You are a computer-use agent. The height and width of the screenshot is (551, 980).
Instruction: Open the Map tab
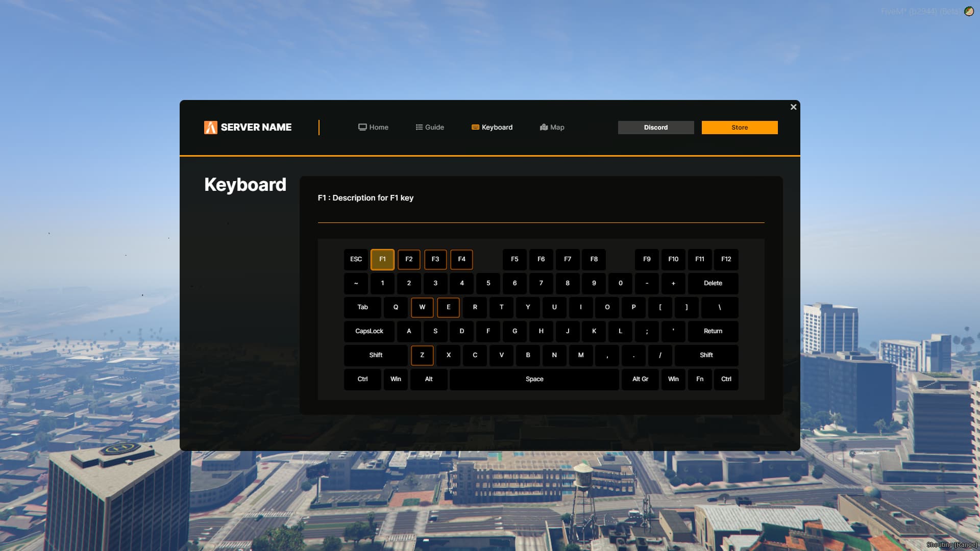pos(552,128)
